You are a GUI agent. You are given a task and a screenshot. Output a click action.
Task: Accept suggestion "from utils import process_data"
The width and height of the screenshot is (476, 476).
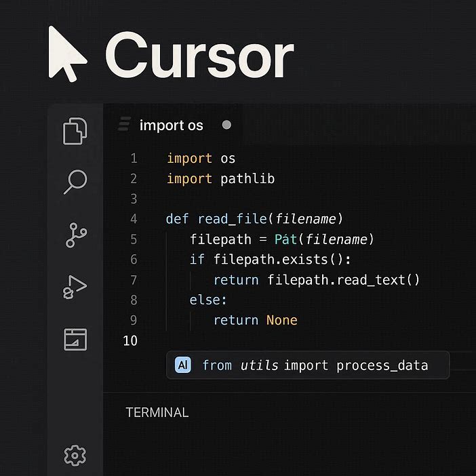click(x=308, y=365)
